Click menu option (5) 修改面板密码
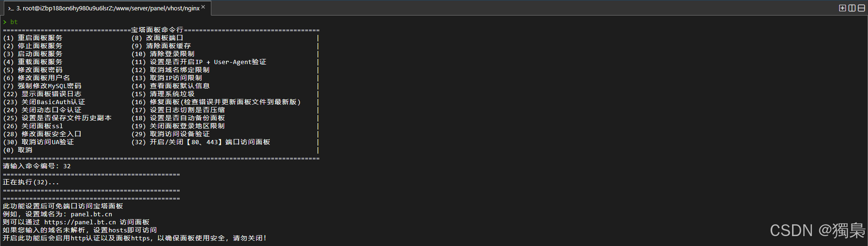This screenshot has width=868, height=246. (33, 70)
